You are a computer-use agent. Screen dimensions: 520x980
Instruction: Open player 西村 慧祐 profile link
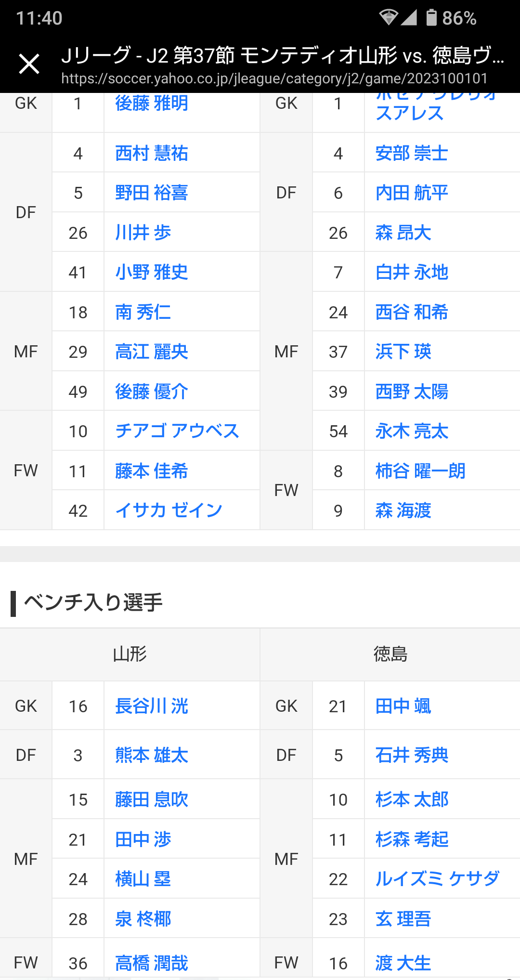[152, 153]
